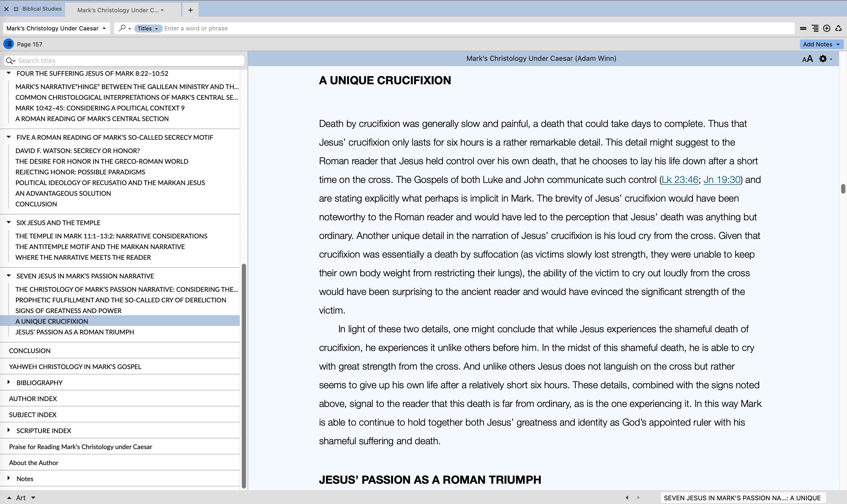Open the search options arrow beside magnifier
The height and width of the screenshot is (504, 847).
(130, 29)
